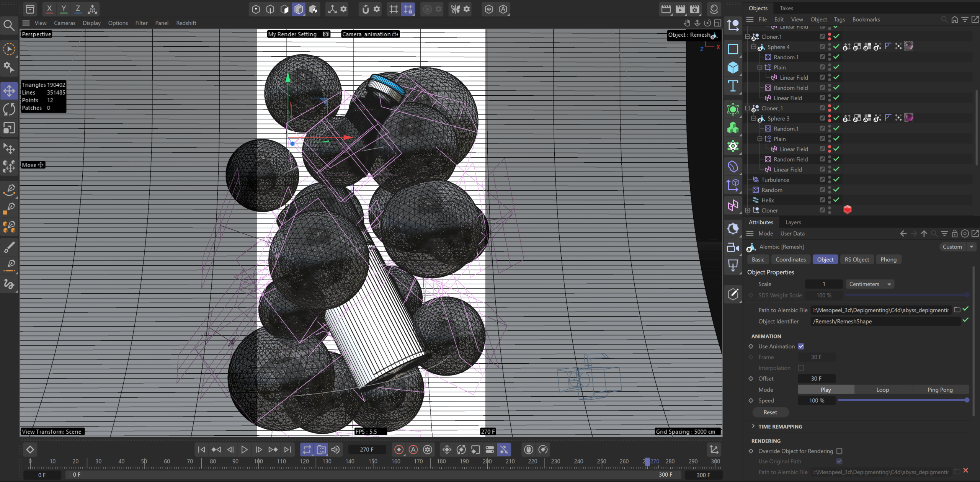Viewport: 980px width, 482px height.
Task: Click the Text spline tool icon
Action: pyautogui.click(x=733, y=86)
